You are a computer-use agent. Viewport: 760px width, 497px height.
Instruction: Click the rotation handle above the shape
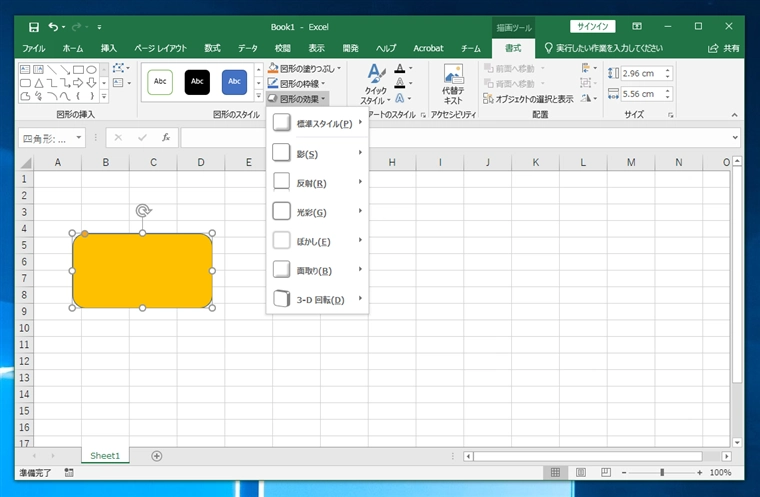coord(143,211)
